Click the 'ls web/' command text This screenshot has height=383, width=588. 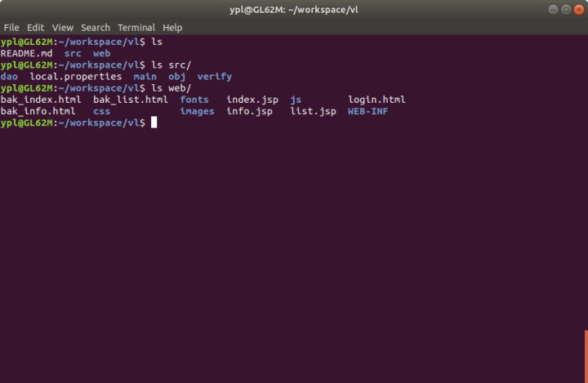pos(171,88)
